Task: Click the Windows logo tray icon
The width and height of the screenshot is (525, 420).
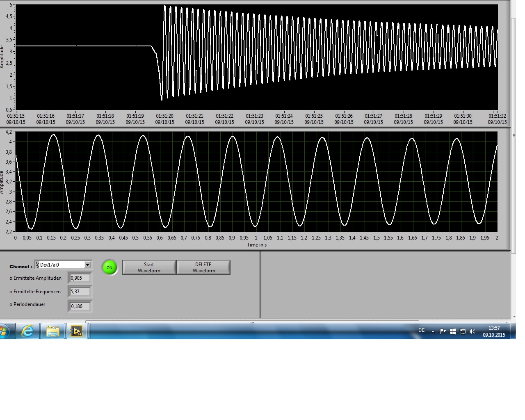Action: pyautogui.click(x=453, y=331)
